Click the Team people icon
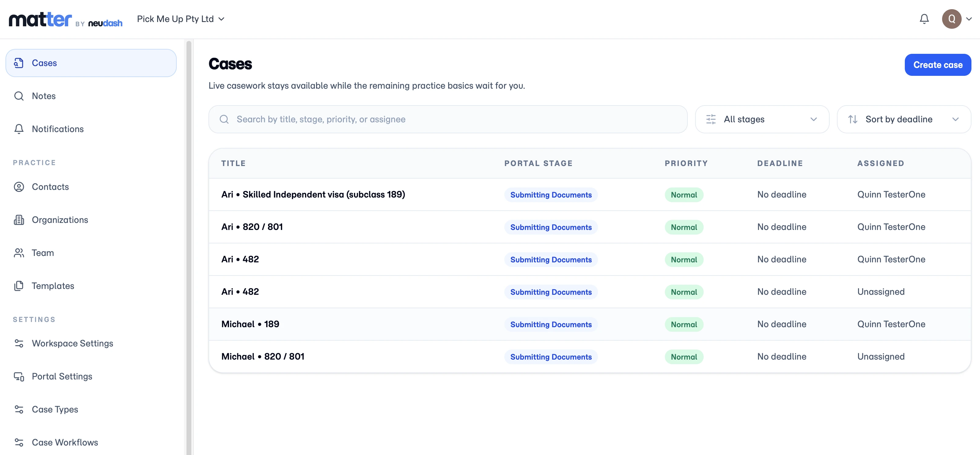 [19, 253]
